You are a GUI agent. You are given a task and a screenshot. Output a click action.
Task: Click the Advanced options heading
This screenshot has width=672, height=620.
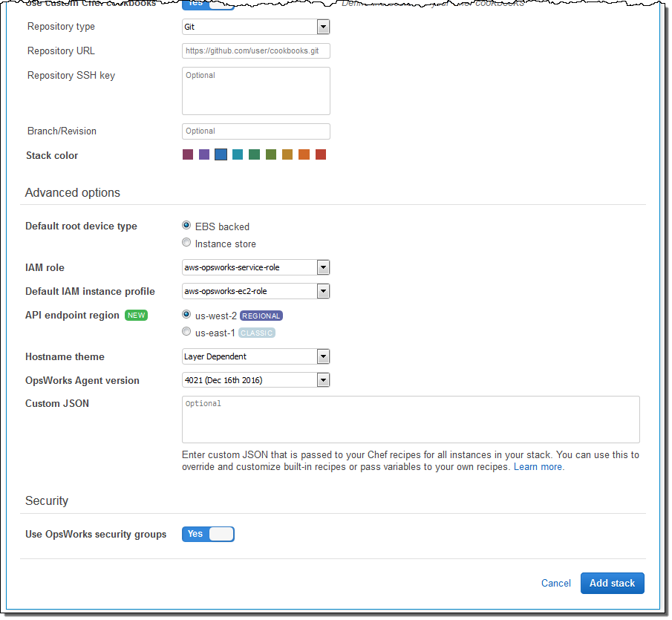pos(73,193)
